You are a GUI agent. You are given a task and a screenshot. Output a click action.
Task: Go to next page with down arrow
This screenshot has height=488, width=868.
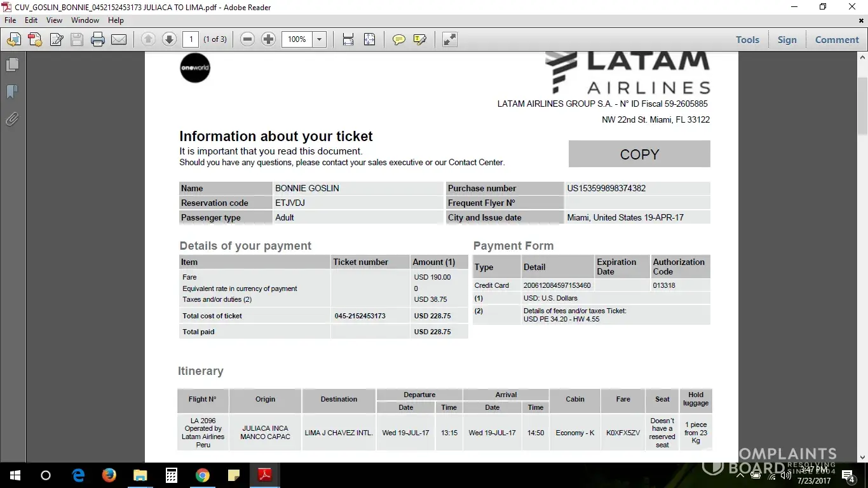tap(169, 39)
